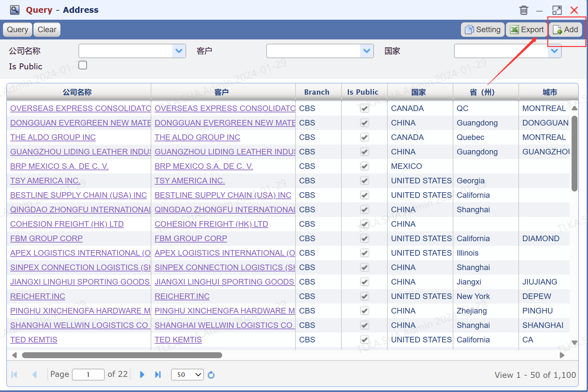The image size is (588, 392).
Task: Toggle Is Public for BRP MEXICO row
Action: 364,166
